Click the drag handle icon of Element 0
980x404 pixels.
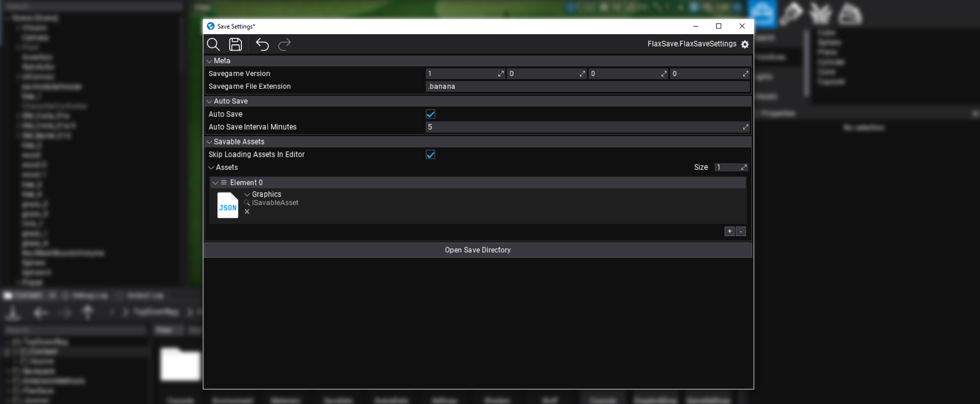[x=224, y=183]
